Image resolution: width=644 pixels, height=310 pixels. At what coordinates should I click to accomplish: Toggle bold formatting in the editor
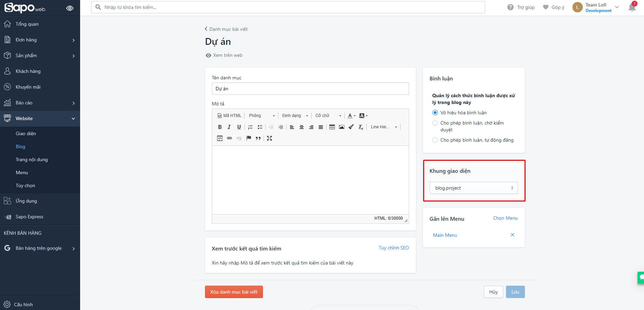[x=220, y=127]
